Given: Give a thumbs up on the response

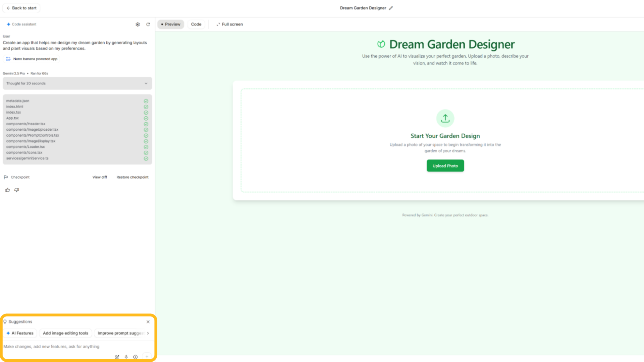Looking at the screenshot, I should [7, 190].
